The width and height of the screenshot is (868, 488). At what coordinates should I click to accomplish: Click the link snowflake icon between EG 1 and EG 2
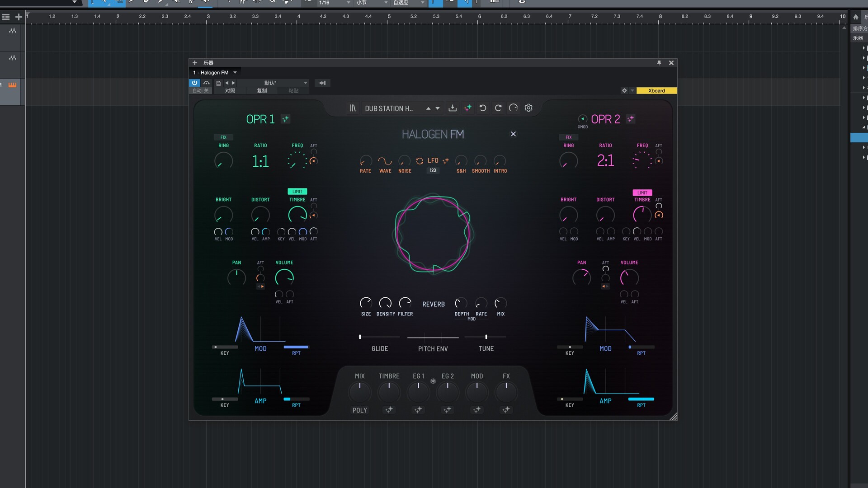(433, 381)
